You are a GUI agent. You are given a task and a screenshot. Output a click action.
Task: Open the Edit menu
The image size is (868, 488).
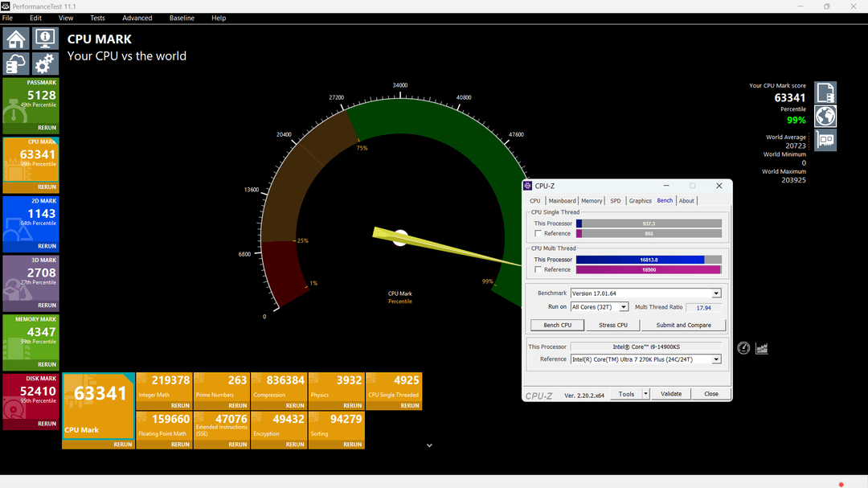tap(35, 18)
